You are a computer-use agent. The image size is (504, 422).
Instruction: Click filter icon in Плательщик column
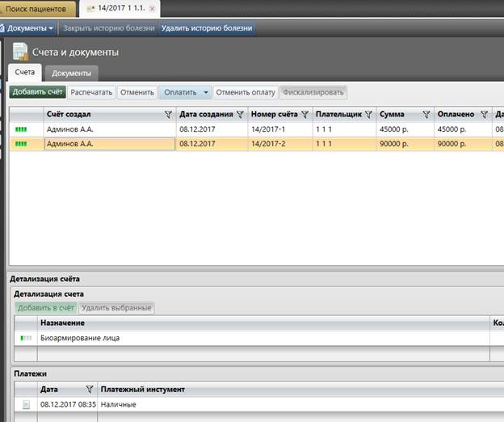[368, 115]
